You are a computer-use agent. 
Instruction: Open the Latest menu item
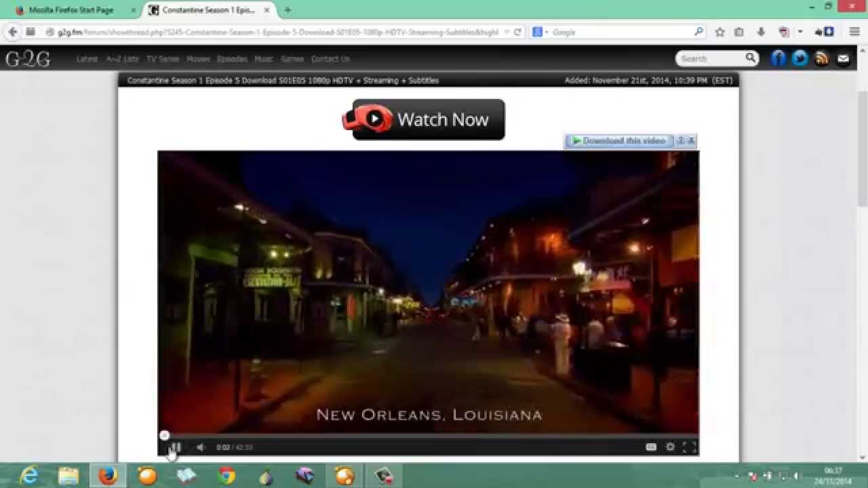[87, 59]
